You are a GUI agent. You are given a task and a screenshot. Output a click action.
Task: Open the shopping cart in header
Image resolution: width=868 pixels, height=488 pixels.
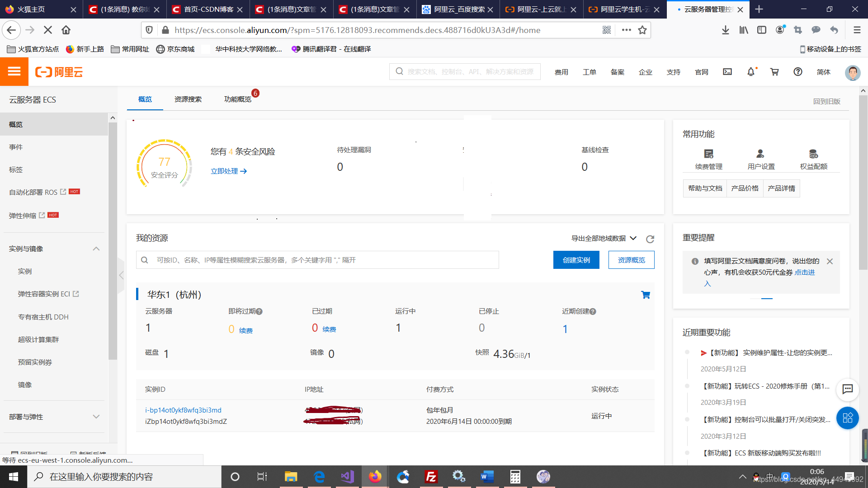774,72
